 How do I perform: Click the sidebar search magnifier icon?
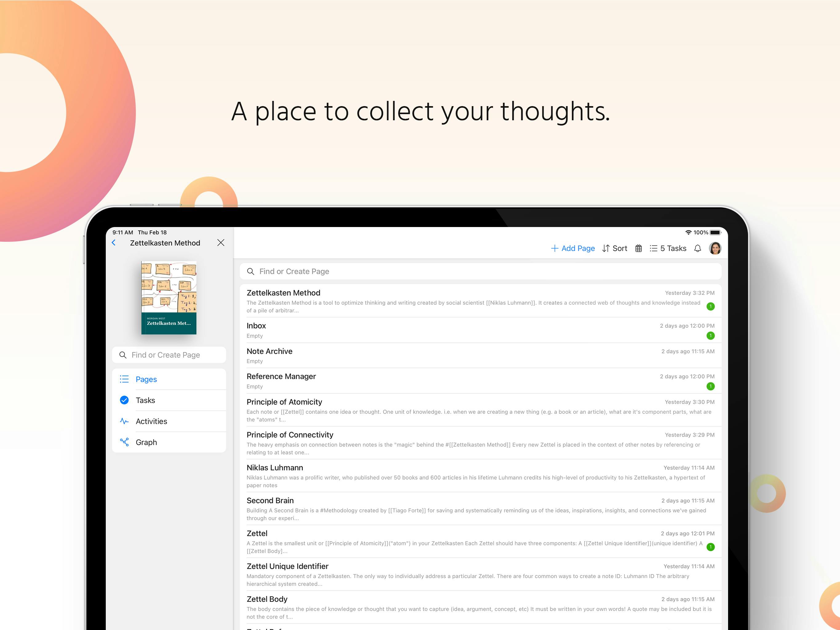click(123, 355)
